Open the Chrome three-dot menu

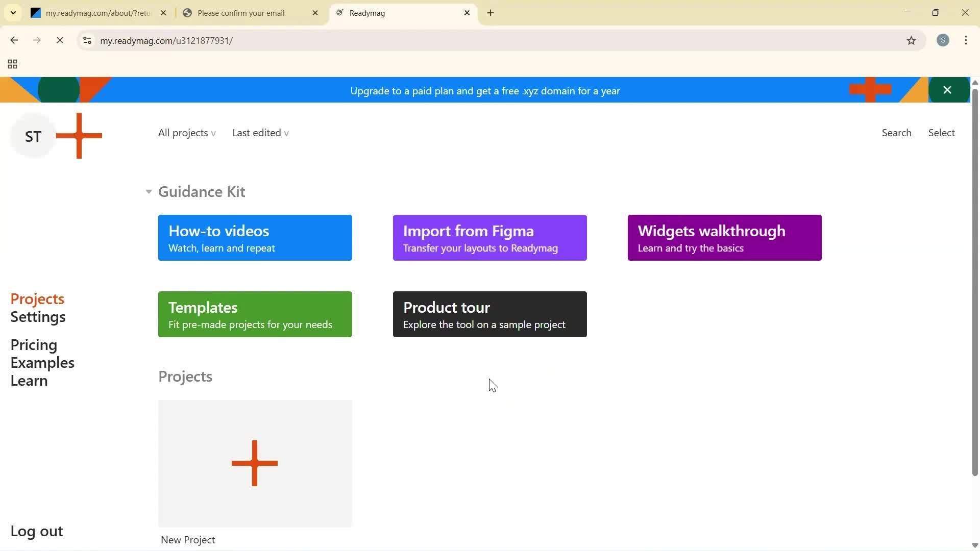tap(966, 40)
